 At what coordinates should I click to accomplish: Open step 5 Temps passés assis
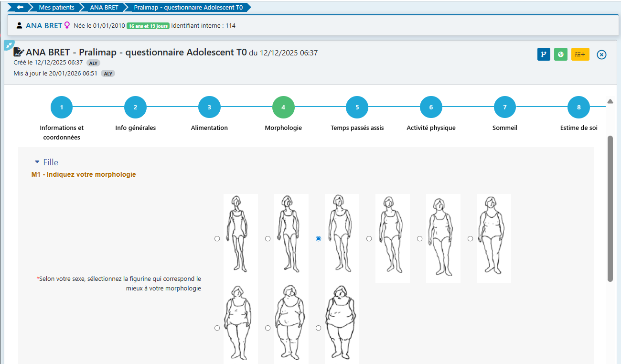(x=357, y=107)
